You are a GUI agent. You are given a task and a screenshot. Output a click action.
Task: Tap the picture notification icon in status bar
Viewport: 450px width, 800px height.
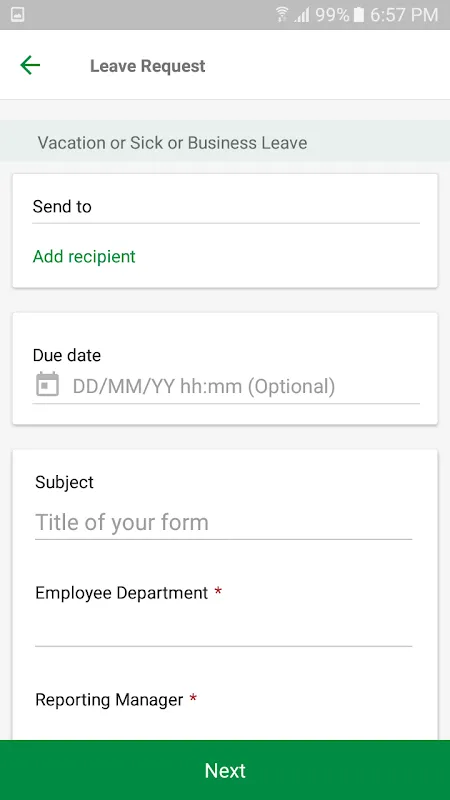click(17, 14)
